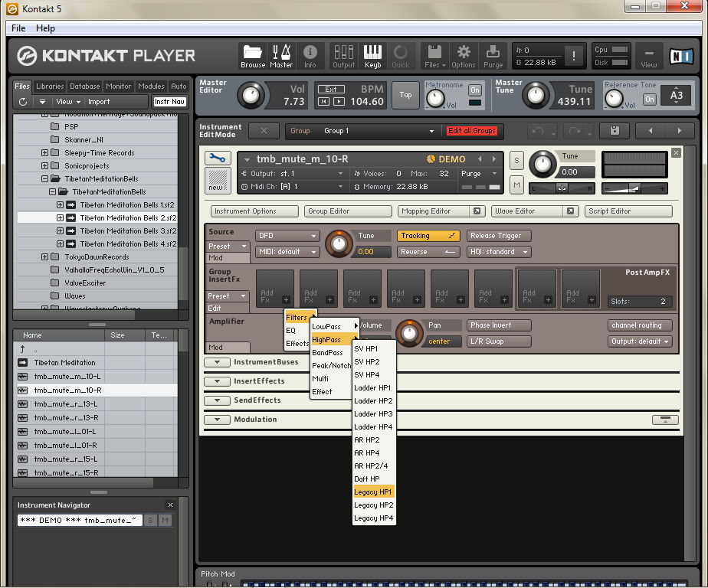Expand the Modulation section

[x=217, y=420]
